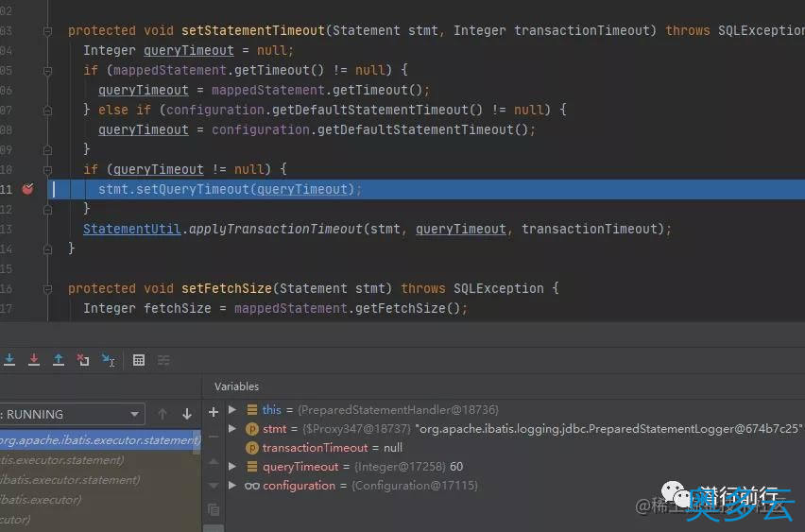Click the move watch up arrow icon
805x532 pixels.
214,461
